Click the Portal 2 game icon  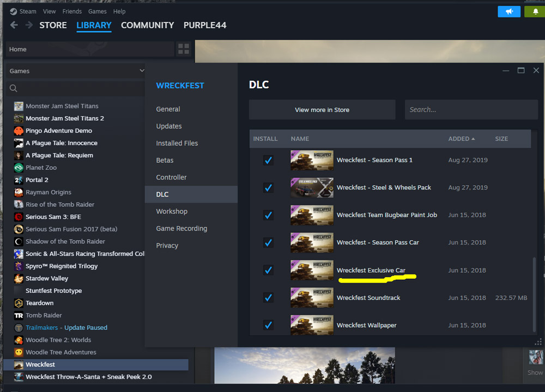click(19, 180)
